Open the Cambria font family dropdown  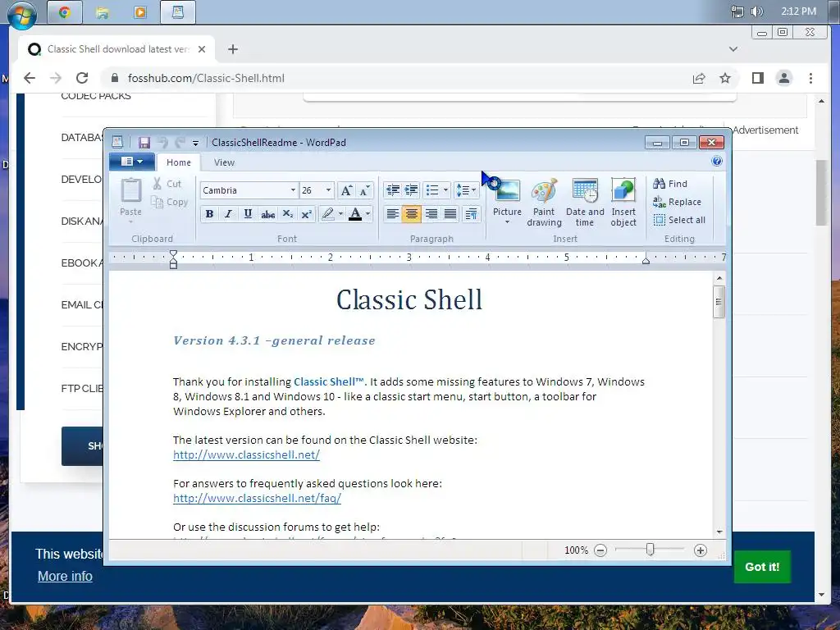pos(293,190)
